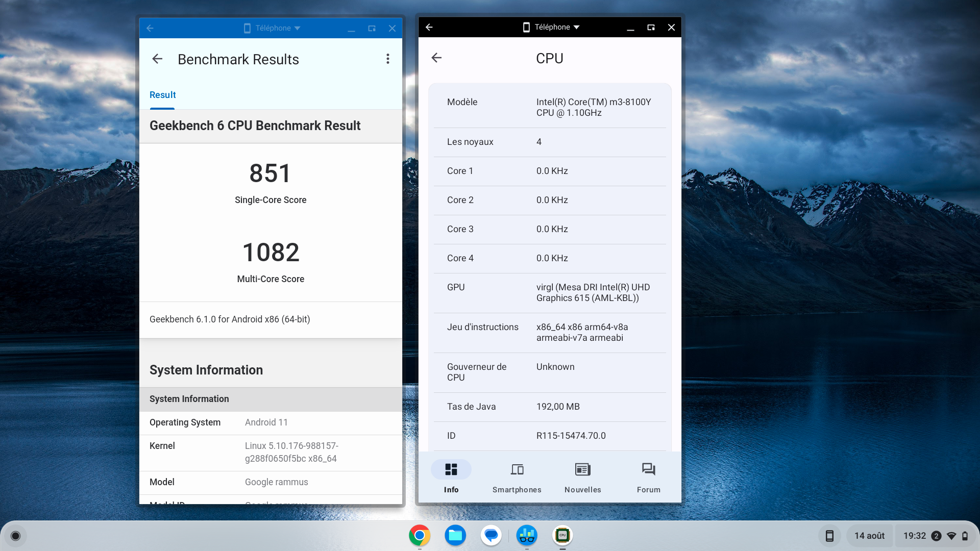This screenshot has height=551, width=980.
Task: Click CPU window title bar back arrow
Action: [429, 27]
